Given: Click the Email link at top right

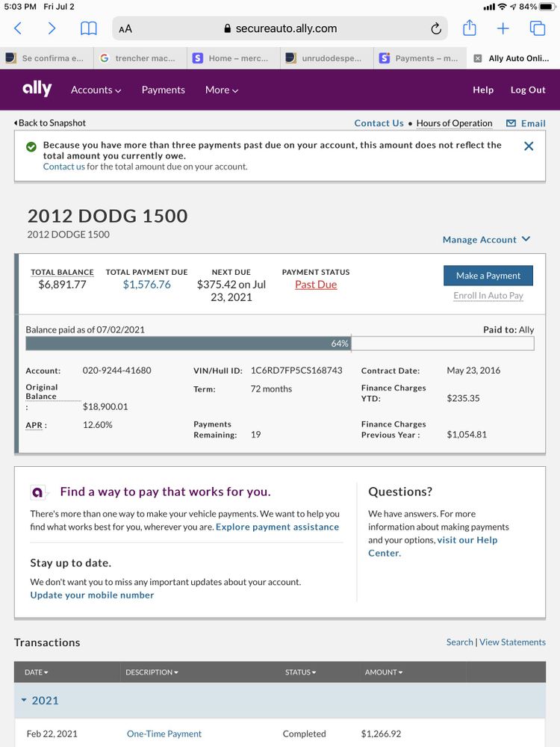Looking at the screenshot, I should (x=533, y=123).
